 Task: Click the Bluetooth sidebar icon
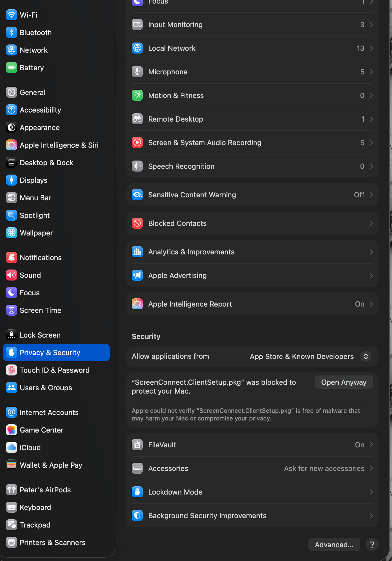tap(12, 33)
